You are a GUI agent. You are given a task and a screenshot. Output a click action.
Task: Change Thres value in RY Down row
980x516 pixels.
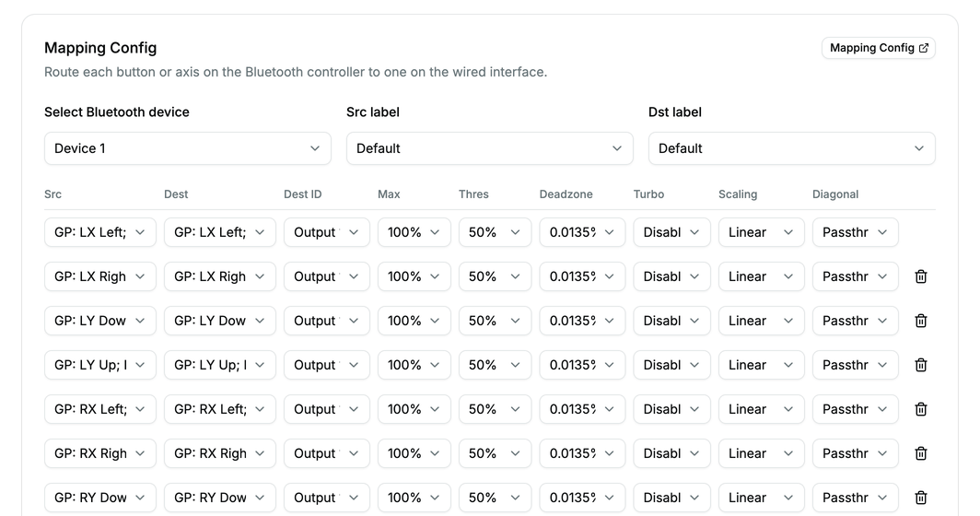[495, 498]
